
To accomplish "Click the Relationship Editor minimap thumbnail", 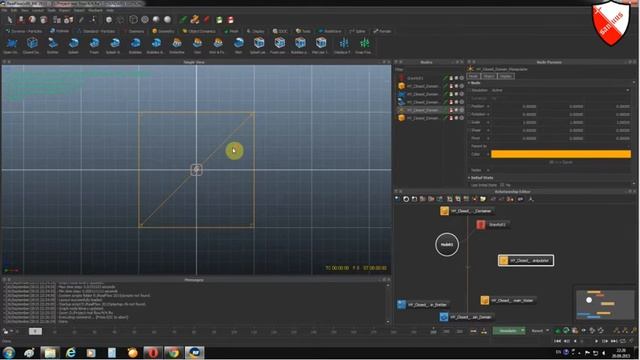I will click(x=605, y=304).
